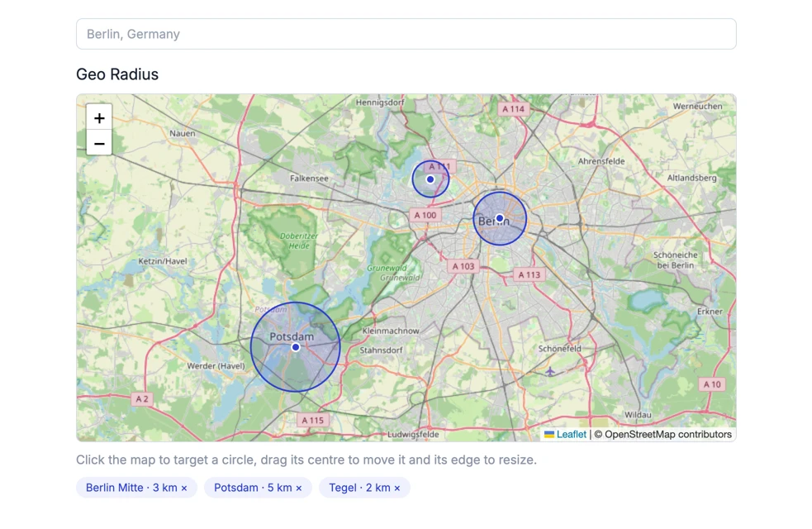Click the A 10 road marker
The height and width of the screenshot is (529, 812).
(712, 384)
